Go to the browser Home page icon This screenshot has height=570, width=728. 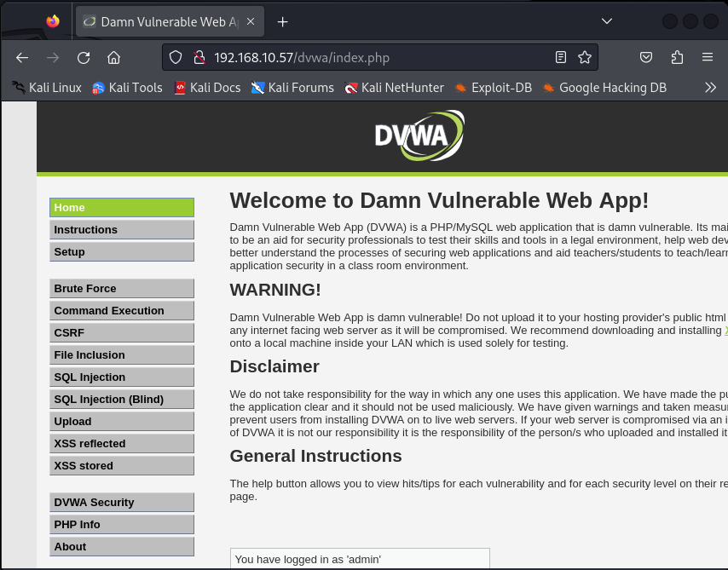113,58
